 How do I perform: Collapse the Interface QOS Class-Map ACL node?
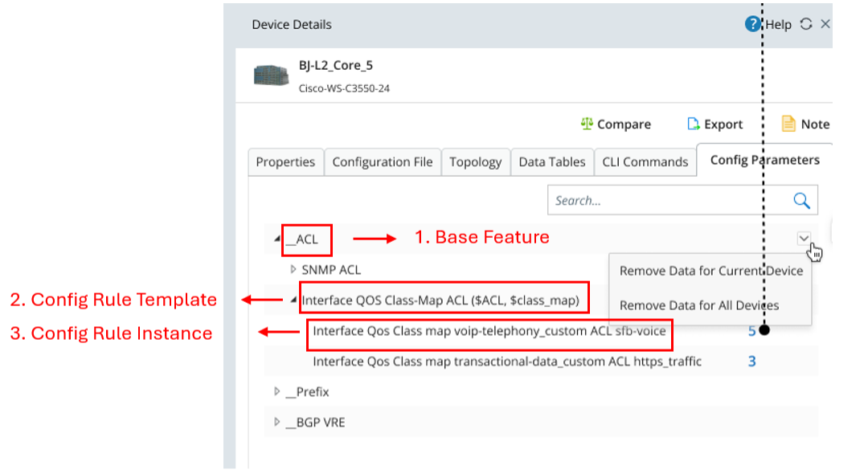pyautogui.click(x=293, y=300)
